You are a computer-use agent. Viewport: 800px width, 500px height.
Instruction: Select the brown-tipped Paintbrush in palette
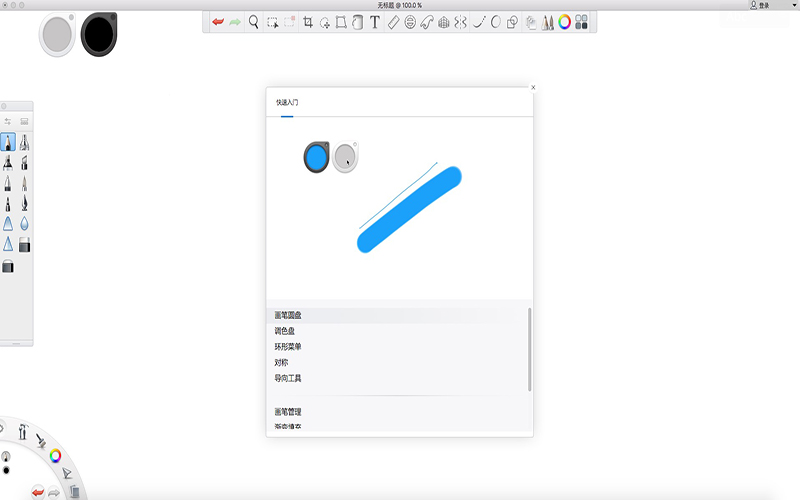(24, 183)
